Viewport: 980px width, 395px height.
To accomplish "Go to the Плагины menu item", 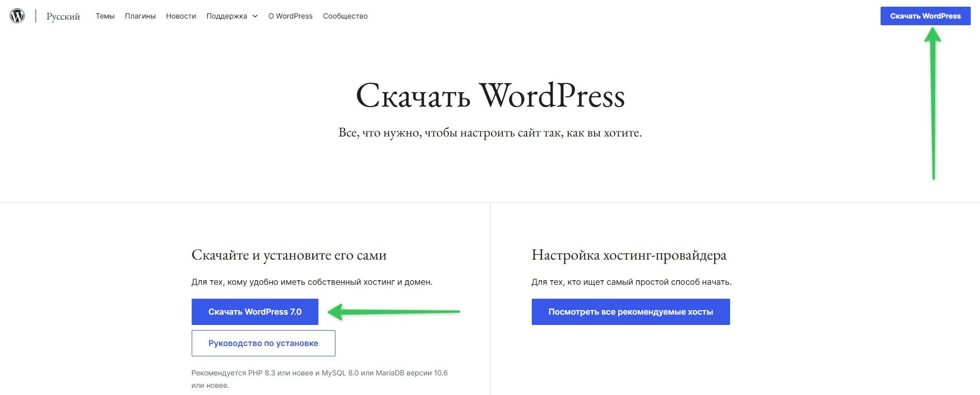I will [140, 16].
